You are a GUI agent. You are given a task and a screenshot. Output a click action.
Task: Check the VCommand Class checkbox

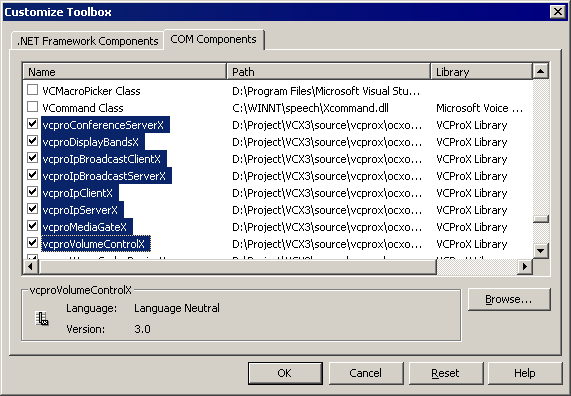click(32, 107)
